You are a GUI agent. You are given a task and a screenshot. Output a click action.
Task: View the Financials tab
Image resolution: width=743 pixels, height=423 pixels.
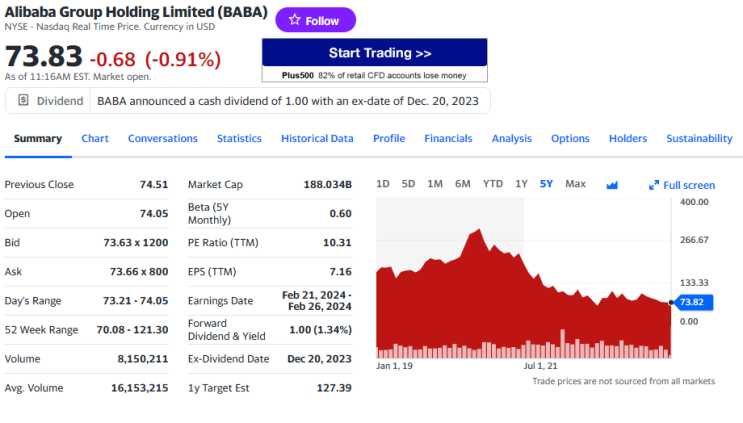pos(448,139)
